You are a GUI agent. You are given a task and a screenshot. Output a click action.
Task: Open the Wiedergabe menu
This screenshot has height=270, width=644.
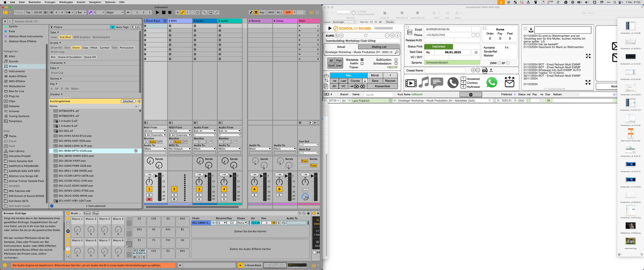pyautogui.click(x=66, y=2)
